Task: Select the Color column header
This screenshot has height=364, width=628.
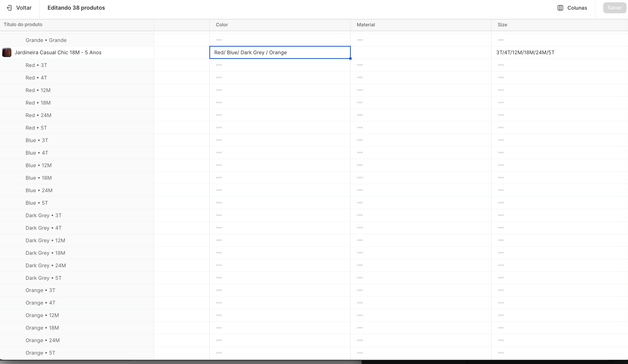Action: coord(222,25)
